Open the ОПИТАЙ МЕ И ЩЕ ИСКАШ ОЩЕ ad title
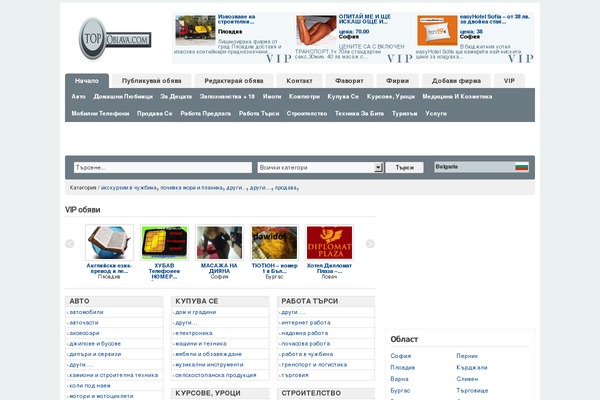Viewport: 600px width, 400px height. (365, 19)
